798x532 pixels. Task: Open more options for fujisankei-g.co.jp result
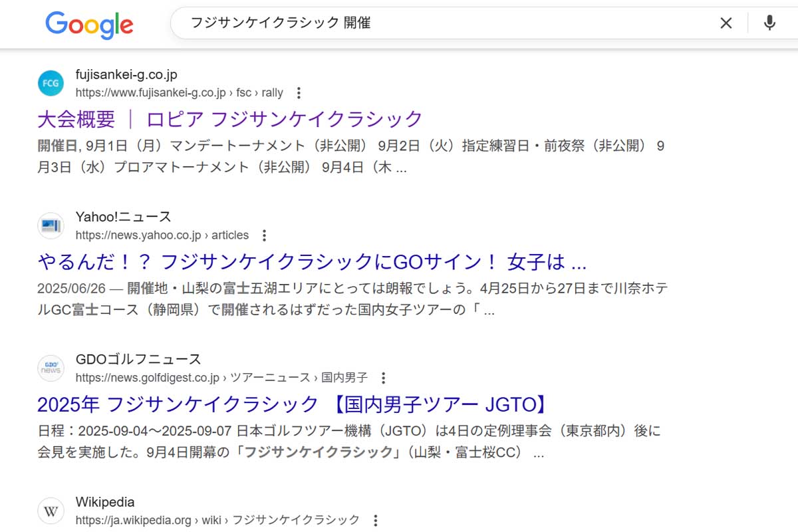[x=299, y=92]
